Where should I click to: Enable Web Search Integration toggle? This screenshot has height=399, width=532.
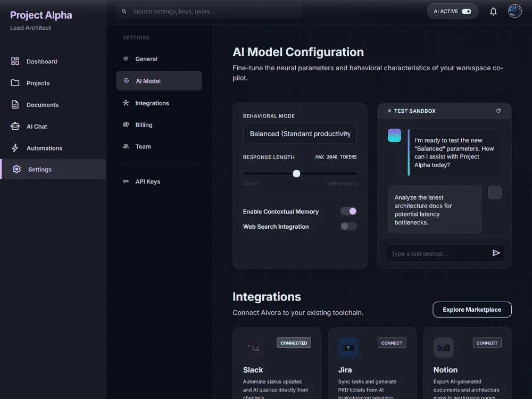pyautogui.click(x=348, y=226)
